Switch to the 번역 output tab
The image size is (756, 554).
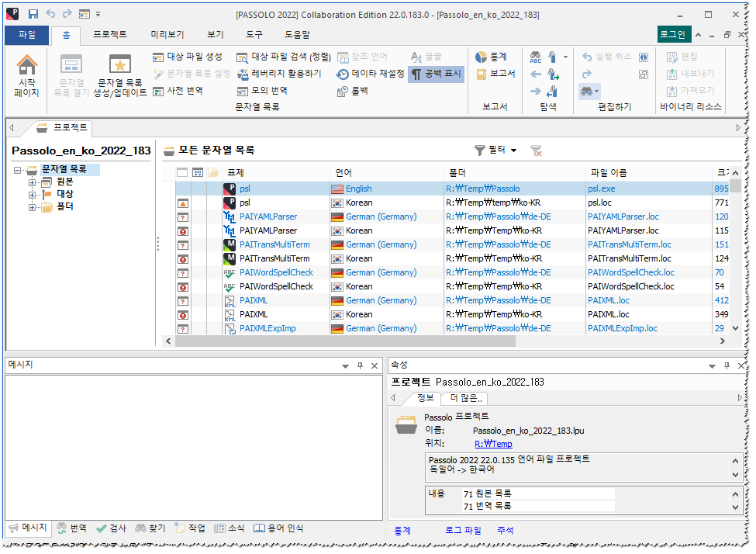(72, 529)
